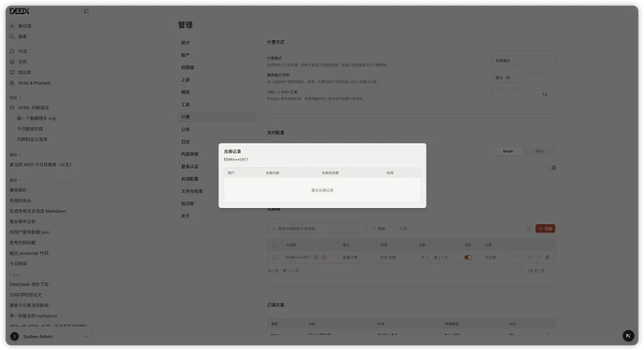
Task: Click the USD to CNY exchange rate field showing 7.2
Action: tap(524, 94)
